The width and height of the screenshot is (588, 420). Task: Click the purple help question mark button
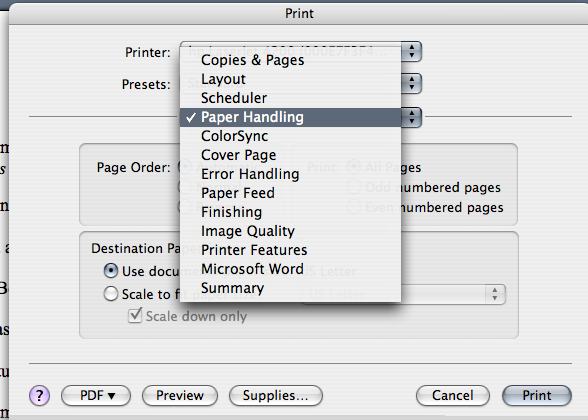(x=39, y=396)
